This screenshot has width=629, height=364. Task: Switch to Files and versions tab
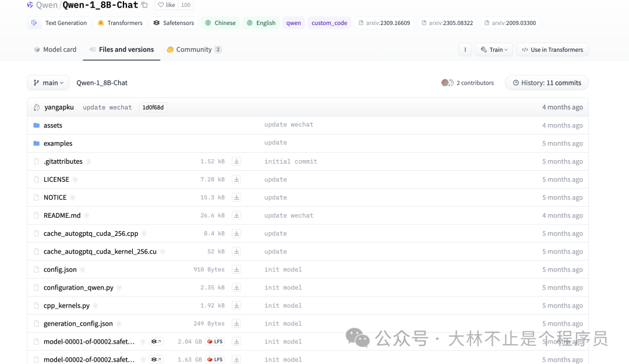tap(122, 50)
